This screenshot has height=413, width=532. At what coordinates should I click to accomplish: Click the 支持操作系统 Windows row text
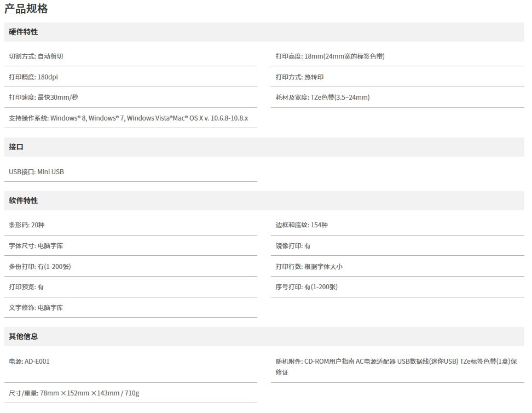[128, 118]
